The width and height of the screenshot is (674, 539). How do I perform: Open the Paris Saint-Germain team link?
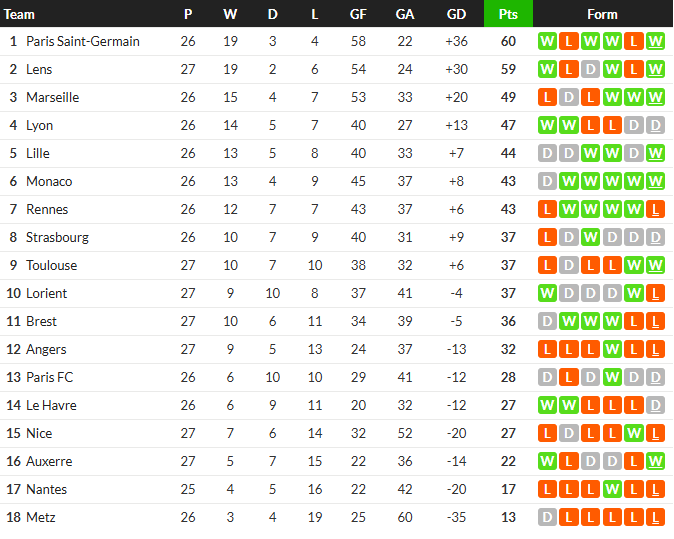coord(83,41)
